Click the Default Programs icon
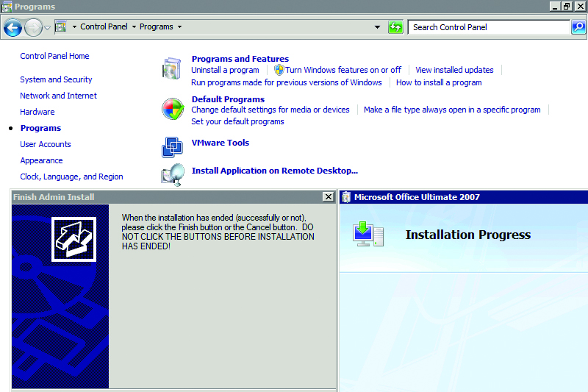The image size is (588, 392). 173,109
